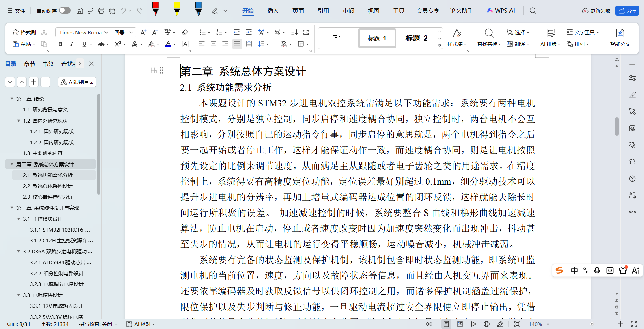Apply a numbered list
Screen dimensions: 644x329
[x=220, y=32]
